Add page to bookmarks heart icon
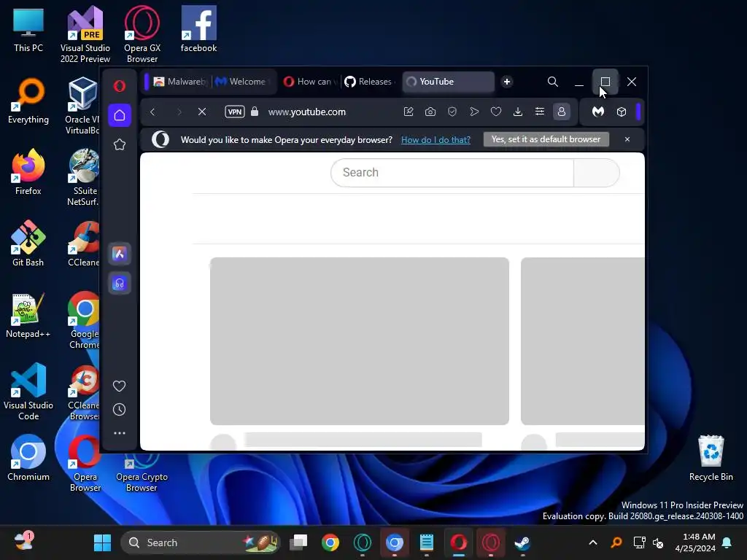747x560 pixels. coord(496,112)
